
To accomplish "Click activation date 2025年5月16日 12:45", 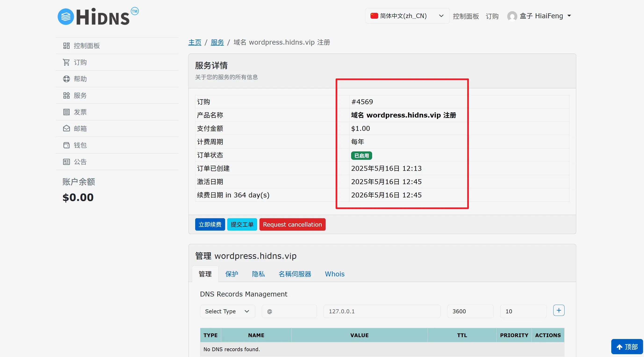I will 386,182.
